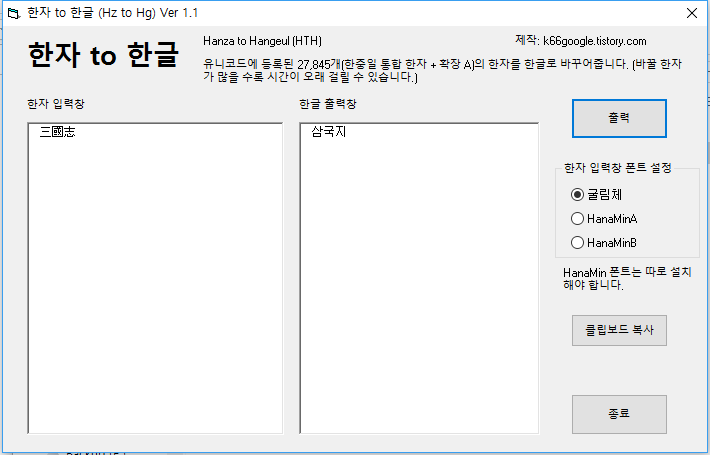This screenshot has width=710, height=455.
Task: Click the 27,845개 한자 description paragraph
Action: coord(442,70)
